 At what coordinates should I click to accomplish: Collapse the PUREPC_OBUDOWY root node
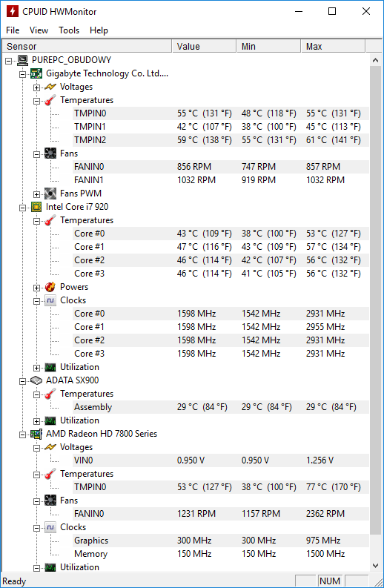click(x=9, y=61)
